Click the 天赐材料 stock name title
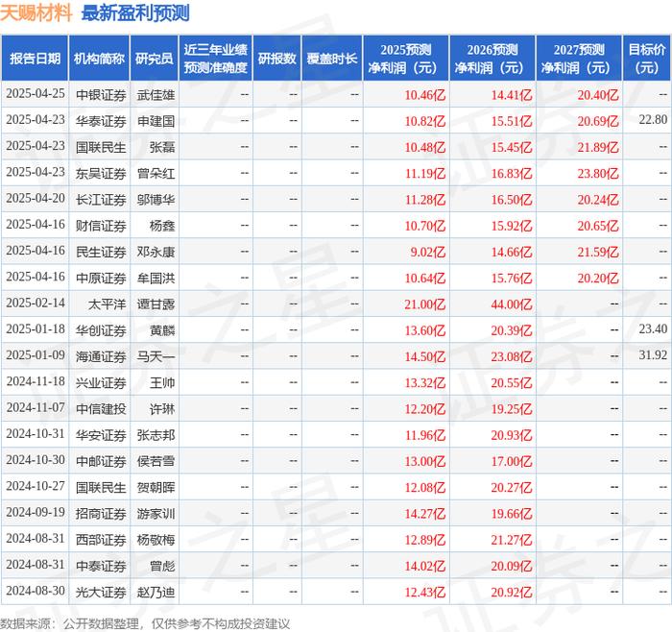672x632 pixels. 36,12
